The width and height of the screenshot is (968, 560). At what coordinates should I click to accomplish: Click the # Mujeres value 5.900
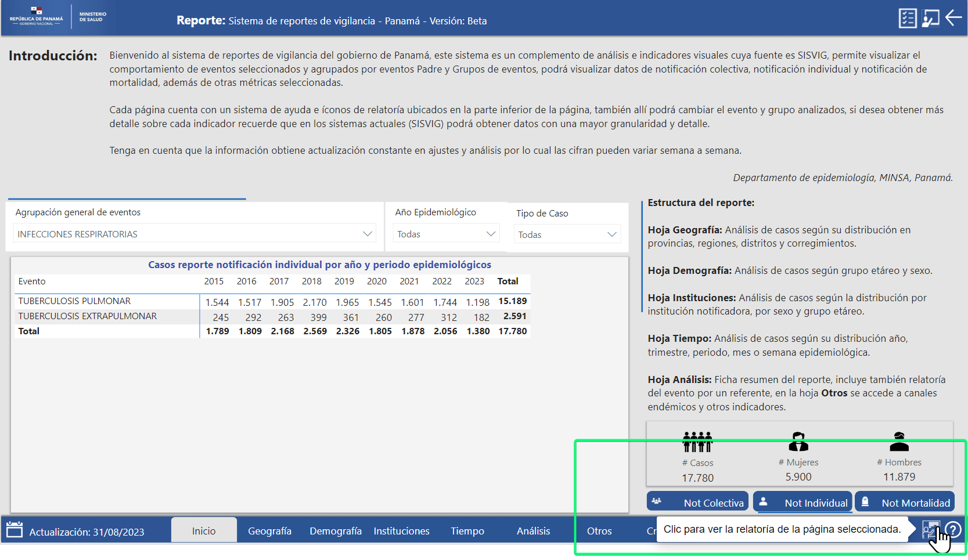798,476
